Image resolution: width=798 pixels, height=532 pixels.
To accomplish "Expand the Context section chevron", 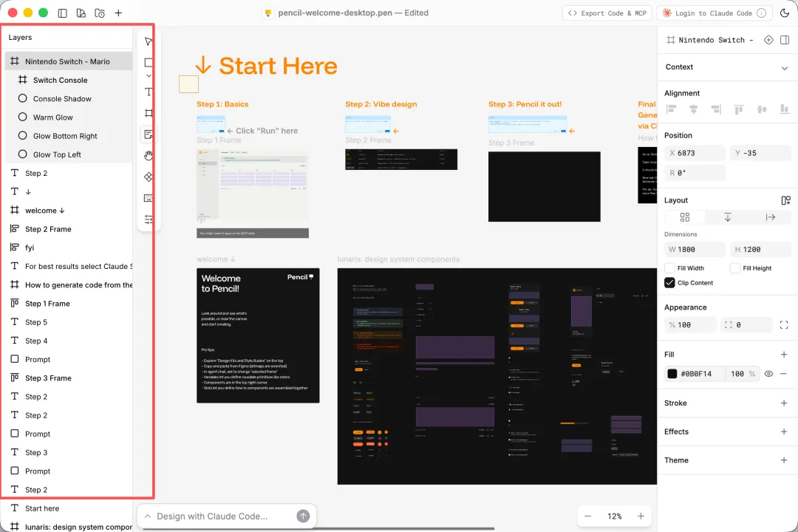I will pyautogui.click(x=784, y=68).
